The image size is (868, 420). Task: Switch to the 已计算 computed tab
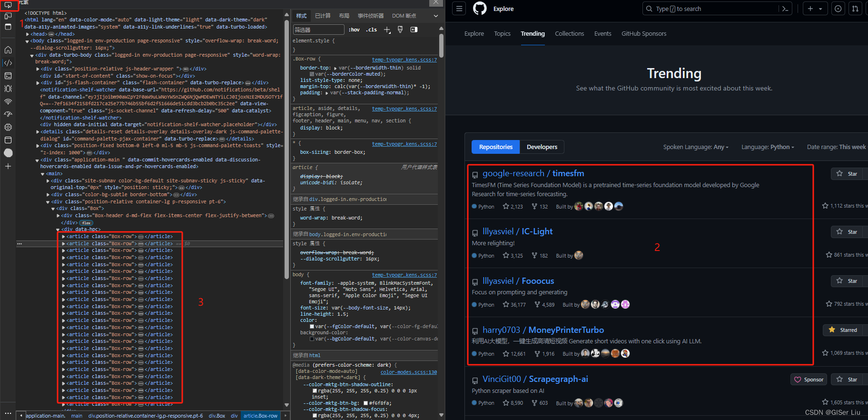[323, 16]
